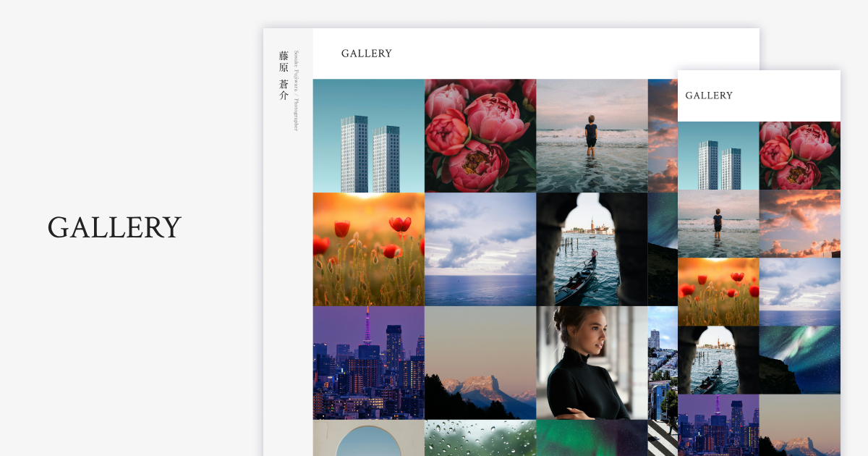868x456 pixels.
Task: Click the GALLERY heading in the desktop preview
Action: click(367, 54)
